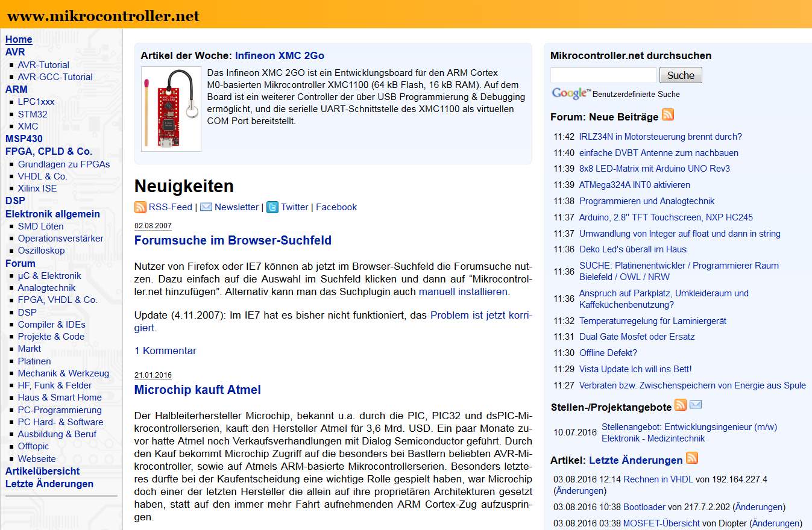Open Compiler & IDEs forum link
Image resolution: width=812 pixels, height=530 pixels.
[52, 325]
